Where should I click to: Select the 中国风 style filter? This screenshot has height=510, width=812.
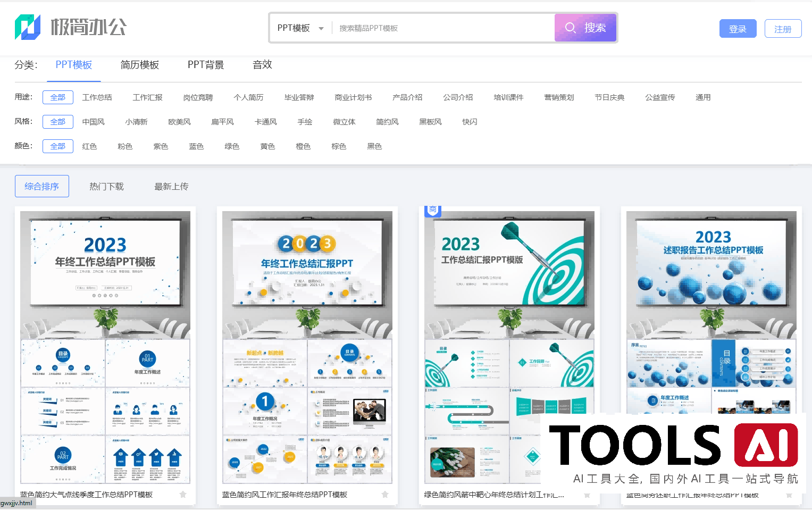click(93, 122)
